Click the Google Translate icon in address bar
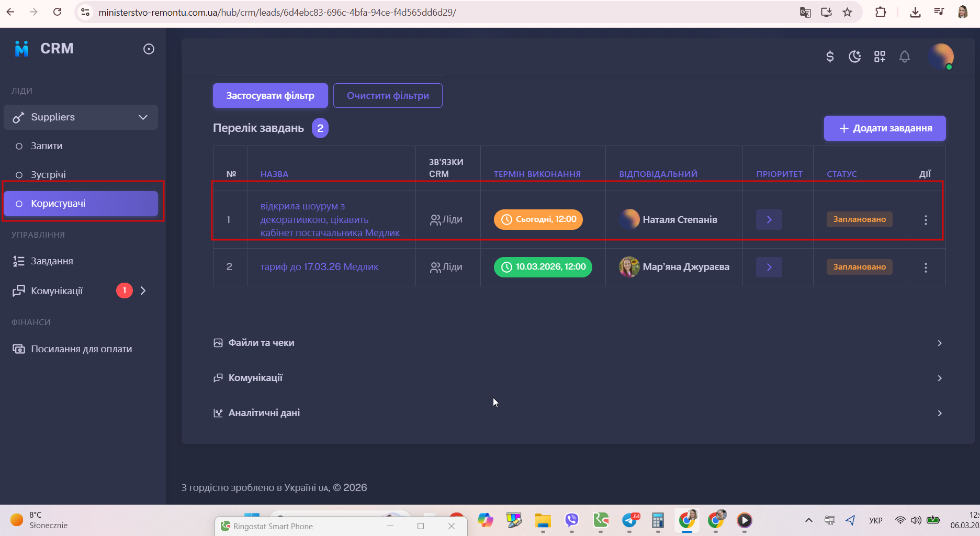The height and width of the screenshot is (536, 980). point(805,12)
